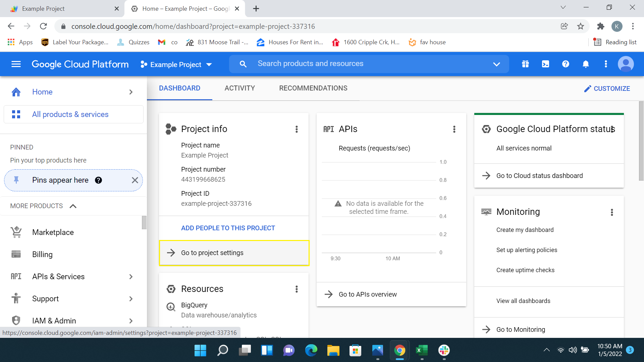Open All products & services
The image size is (644, 362).
[73, 114]
